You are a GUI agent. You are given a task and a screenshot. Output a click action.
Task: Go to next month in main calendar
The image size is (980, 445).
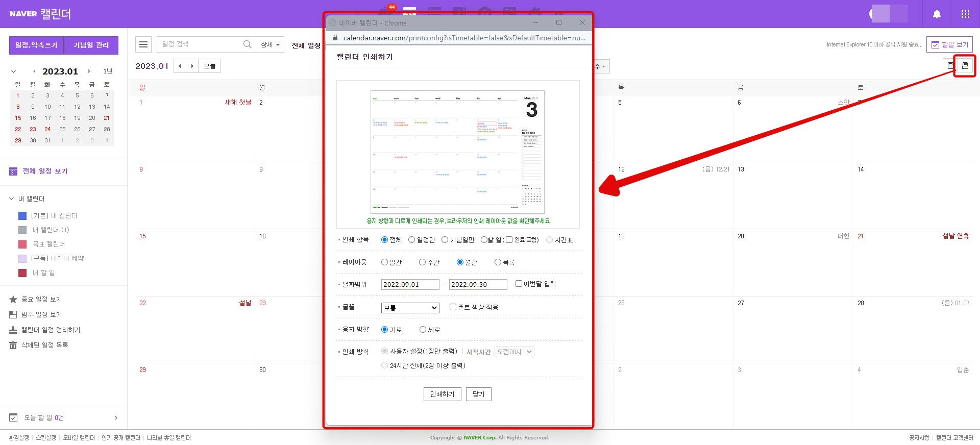192,66
